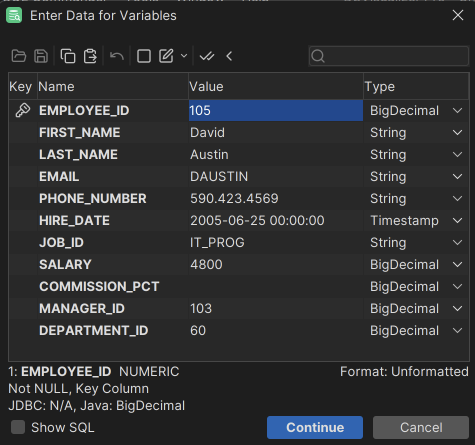Select the LAST_NAME row name
Viewport: 475px width, 445px height.
click(x=78, y=154)
